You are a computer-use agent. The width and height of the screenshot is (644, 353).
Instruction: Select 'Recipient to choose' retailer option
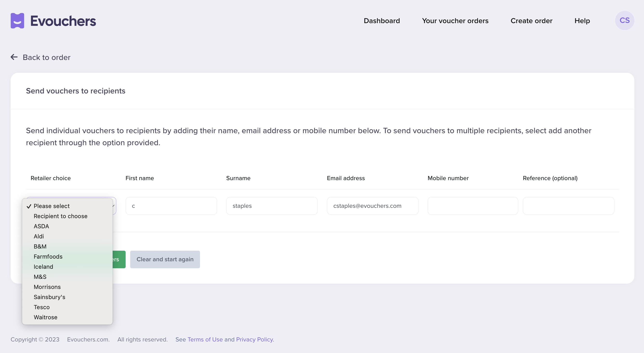(x=67, y=216)
